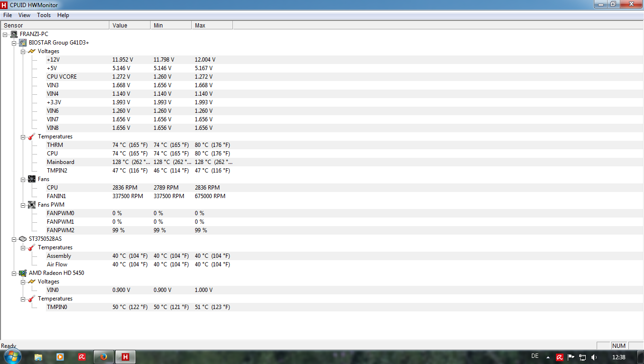Collapse the Fans PWM branch
The width and height of the screenshot is (644, 364).
[x=23, y=205]
